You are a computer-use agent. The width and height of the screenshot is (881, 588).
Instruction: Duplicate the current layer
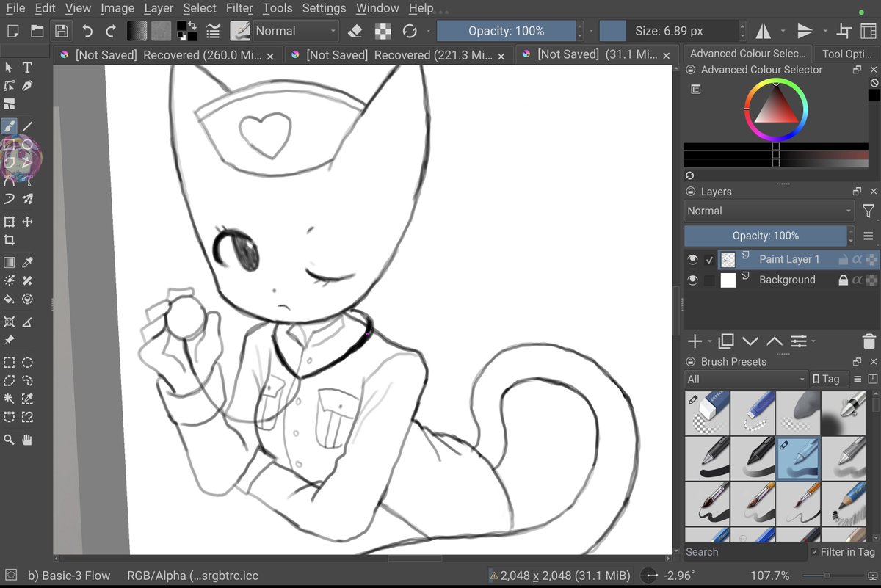726,341
